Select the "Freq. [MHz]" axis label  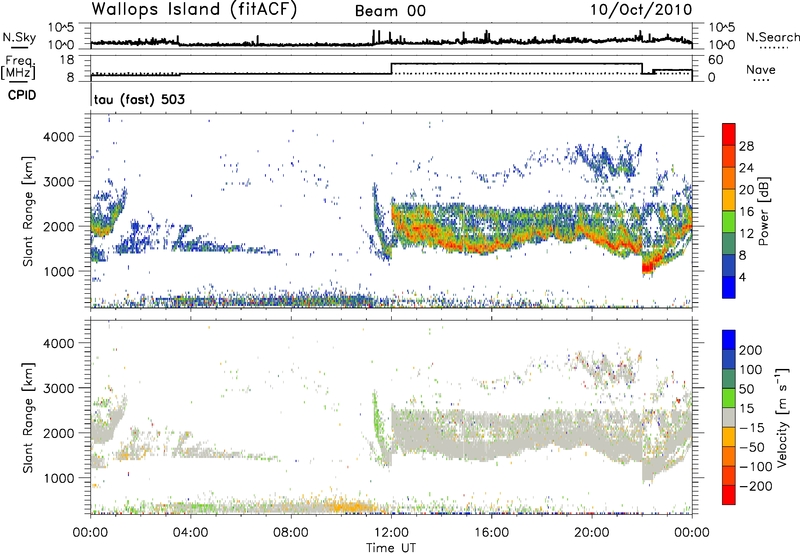point(18,68)
